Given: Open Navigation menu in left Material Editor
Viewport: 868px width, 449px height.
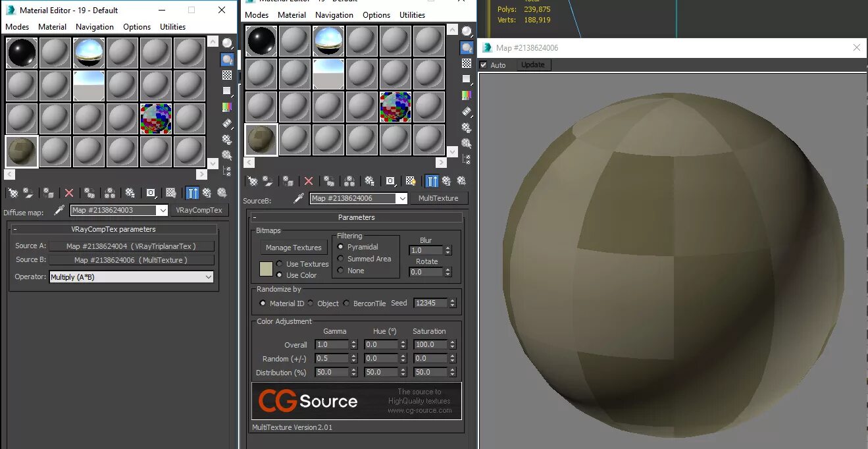Looking at the screenshot, I should 95,27.
